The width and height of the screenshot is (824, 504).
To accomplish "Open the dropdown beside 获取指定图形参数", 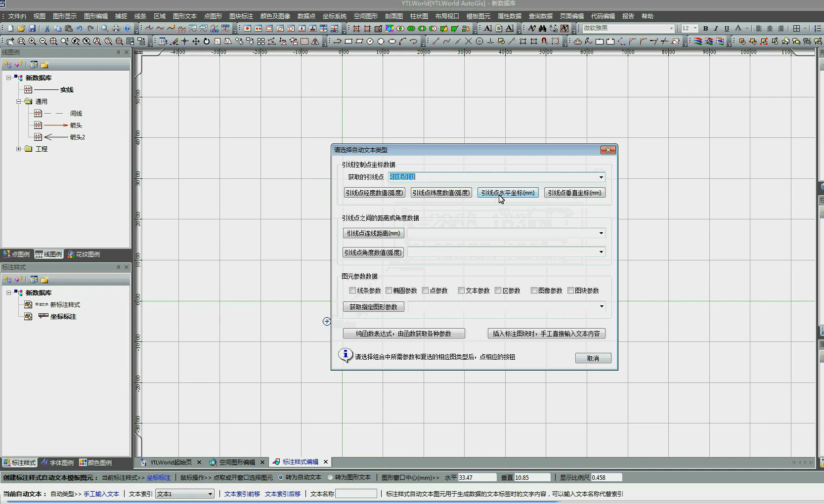I will coord(601,306).
